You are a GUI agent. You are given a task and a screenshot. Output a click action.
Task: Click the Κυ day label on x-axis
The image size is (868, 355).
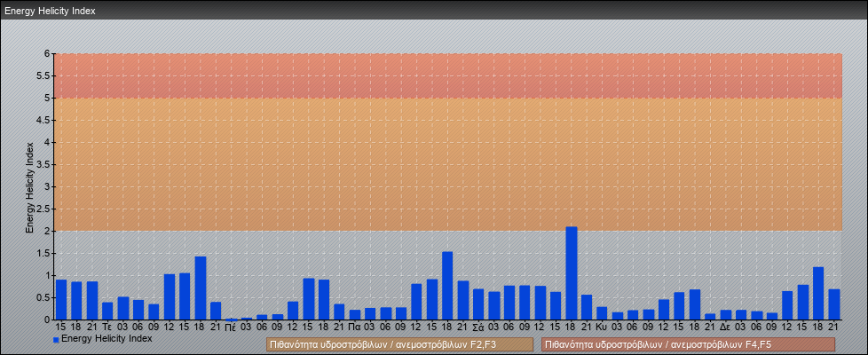click(602, 327)
